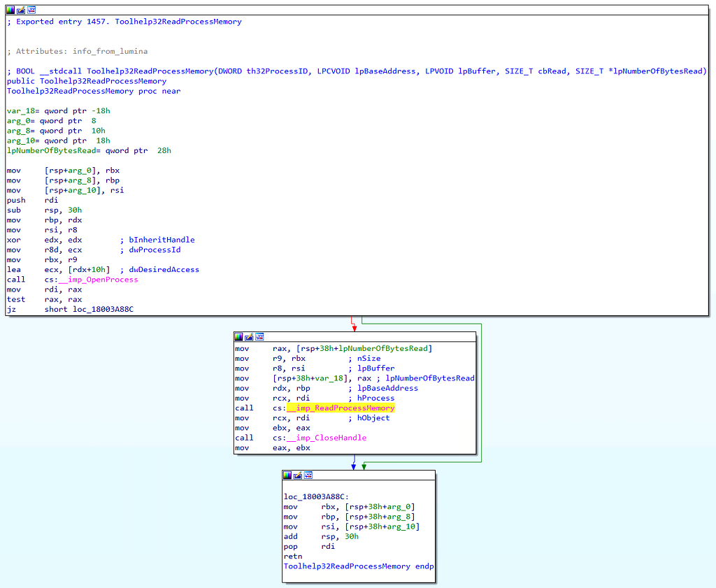Click the 'var_18= qword ptr -18h' definition
Image resolution: width=716 pixels, height=588 pixels.
point(59,111)
